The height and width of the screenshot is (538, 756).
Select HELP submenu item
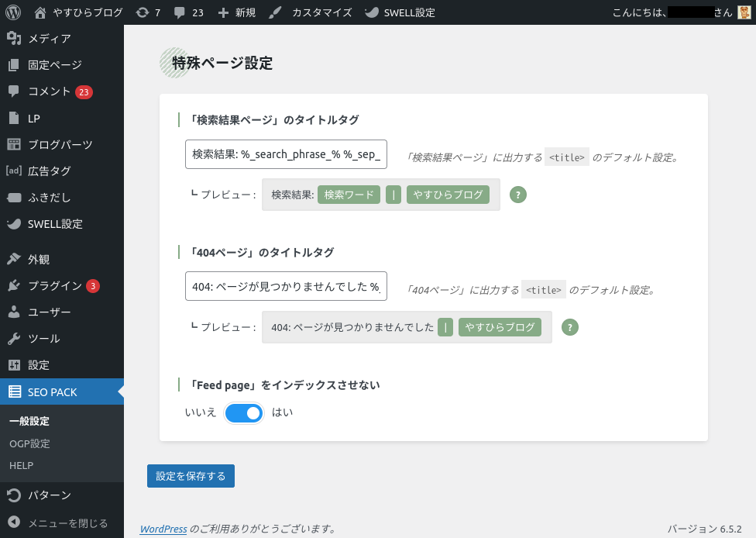pos(22,465)
